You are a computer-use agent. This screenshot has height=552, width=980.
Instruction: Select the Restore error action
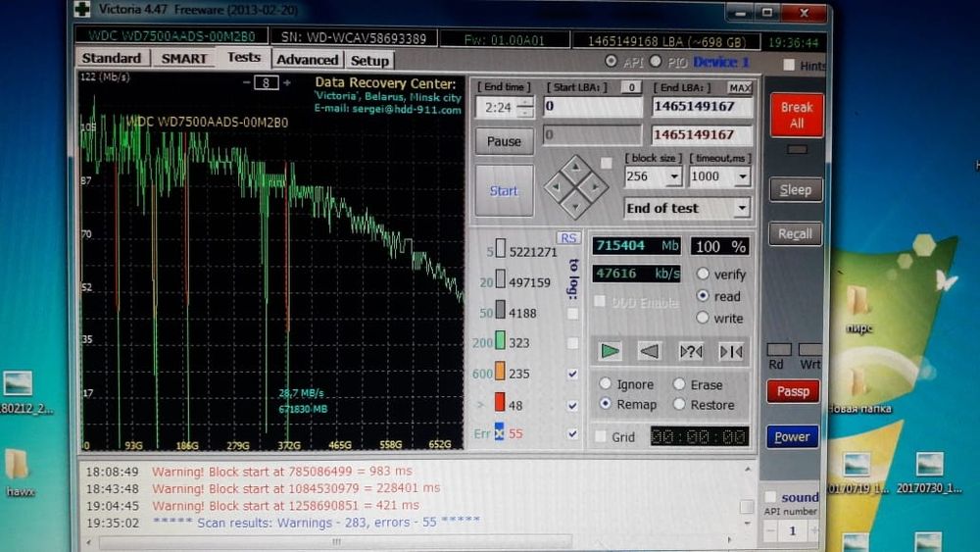(679, 405)
